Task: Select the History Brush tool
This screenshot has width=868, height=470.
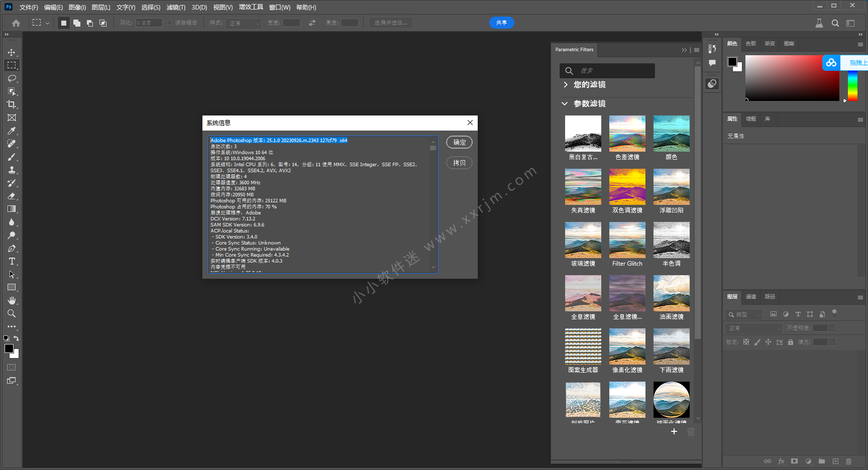Action: click(x=12, y=183)
